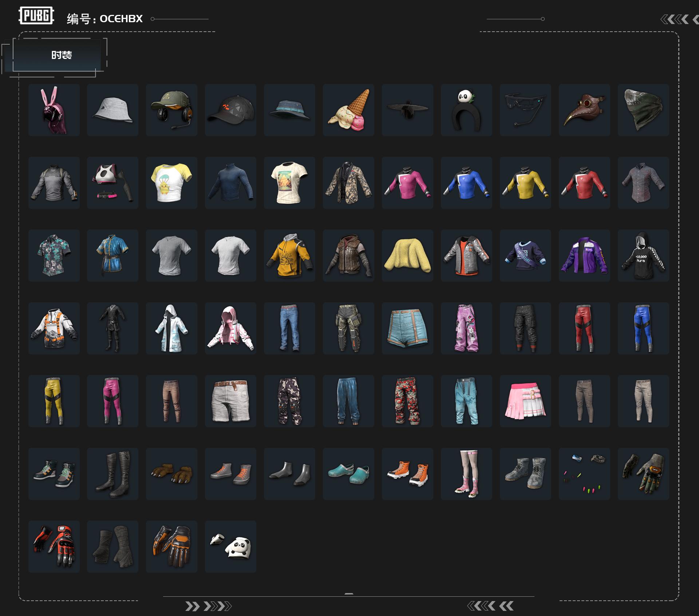Choose the pink hooded jacket
This screenshot has height=616, width=699.
pyautogui.click(x=231, y=328)
